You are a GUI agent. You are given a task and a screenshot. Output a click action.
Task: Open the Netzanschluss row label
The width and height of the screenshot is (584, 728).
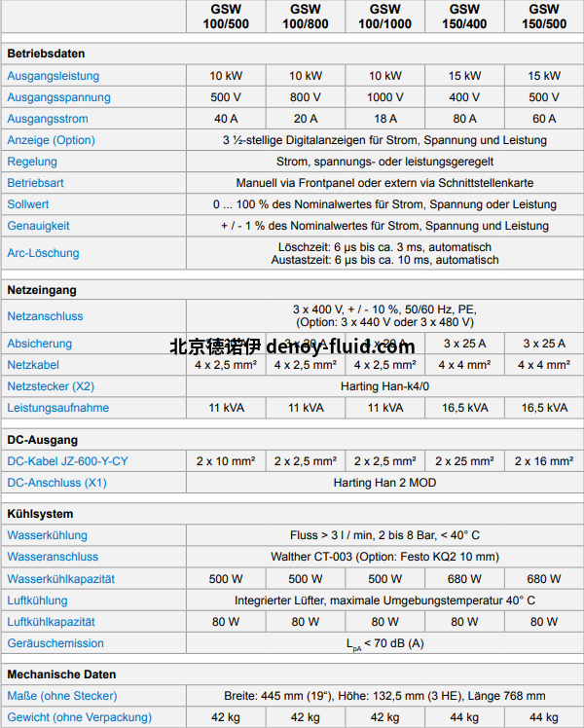click(45, 316)
